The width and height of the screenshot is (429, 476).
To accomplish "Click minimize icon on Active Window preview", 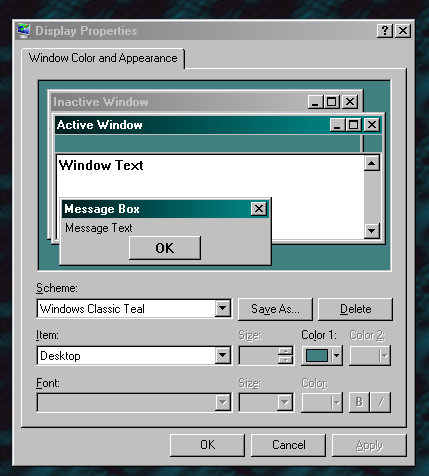I will (337, 125).
